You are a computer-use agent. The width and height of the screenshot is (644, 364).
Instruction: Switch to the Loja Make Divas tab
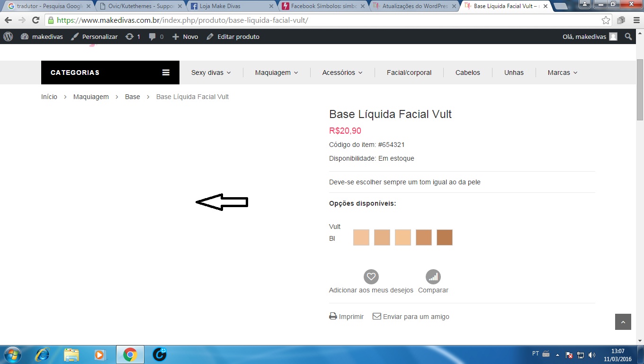(x=232, y=6)
